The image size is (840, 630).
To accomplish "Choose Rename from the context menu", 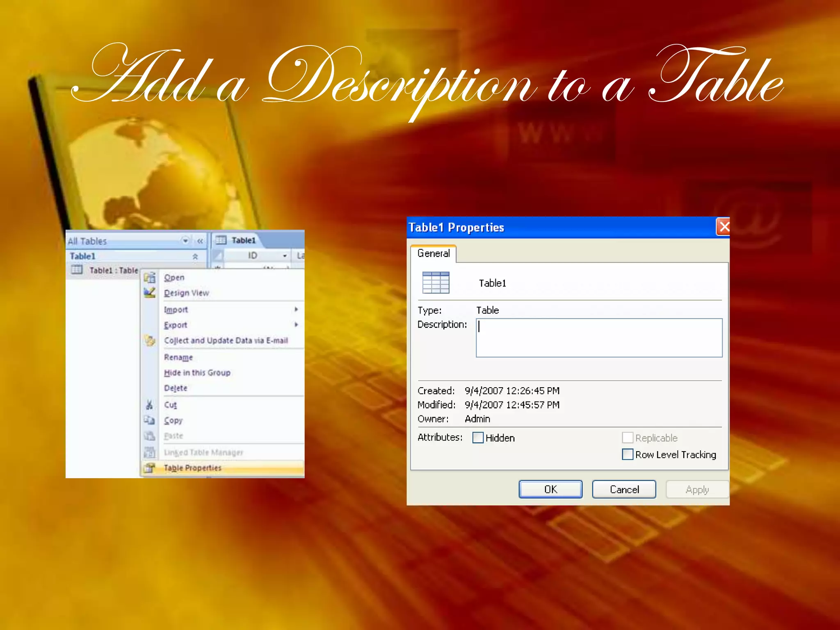I will [178, 357].
